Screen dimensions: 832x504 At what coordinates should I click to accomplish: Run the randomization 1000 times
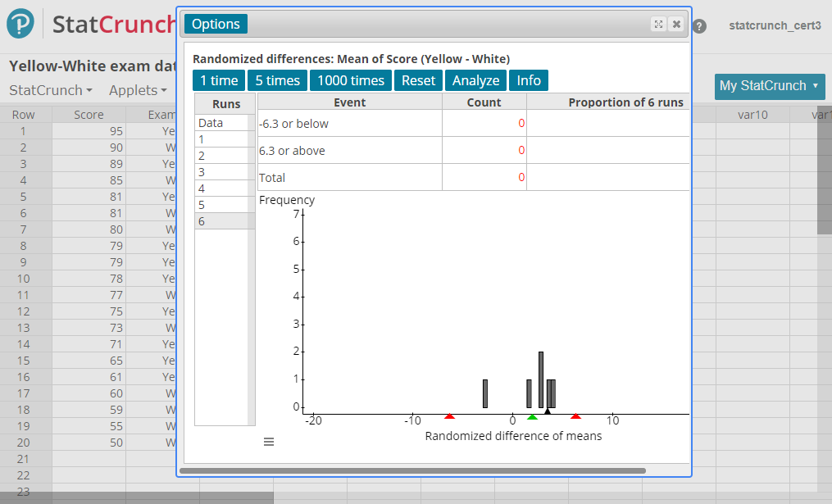click(351, 80)
